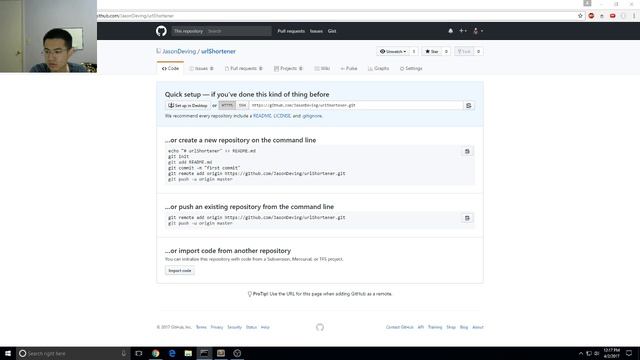Open Task View in the taskbar

139,353
